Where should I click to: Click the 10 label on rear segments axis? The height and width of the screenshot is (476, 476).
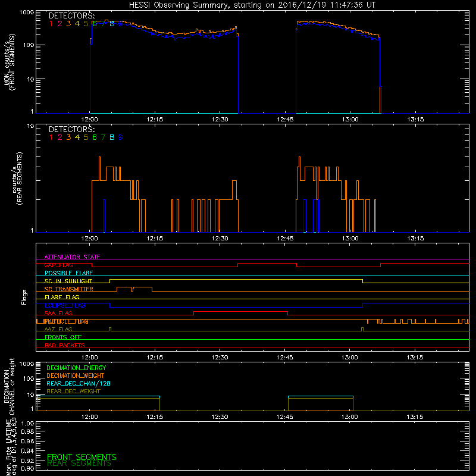point(31,126)
